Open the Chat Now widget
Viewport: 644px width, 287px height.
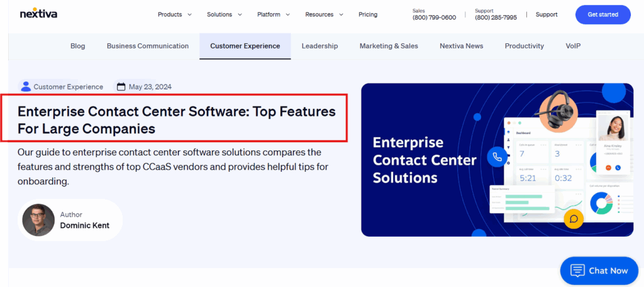(599, 271)
